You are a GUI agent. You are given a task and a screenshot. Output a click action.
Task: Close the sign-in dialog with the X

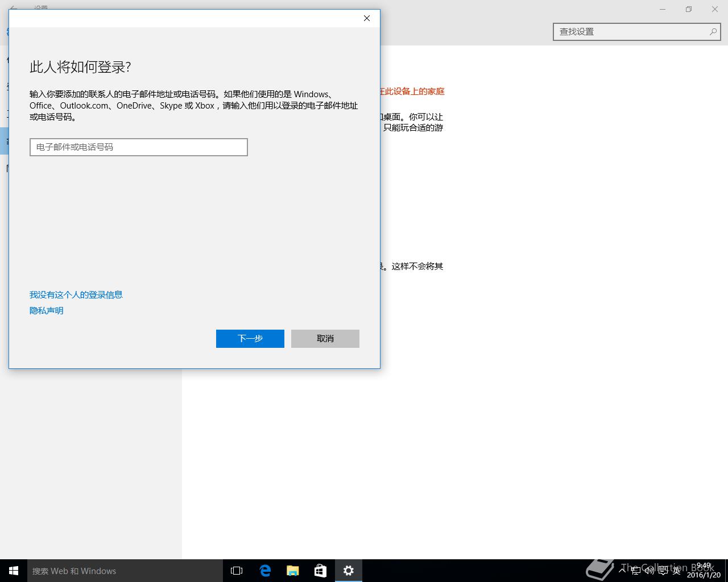367,18
